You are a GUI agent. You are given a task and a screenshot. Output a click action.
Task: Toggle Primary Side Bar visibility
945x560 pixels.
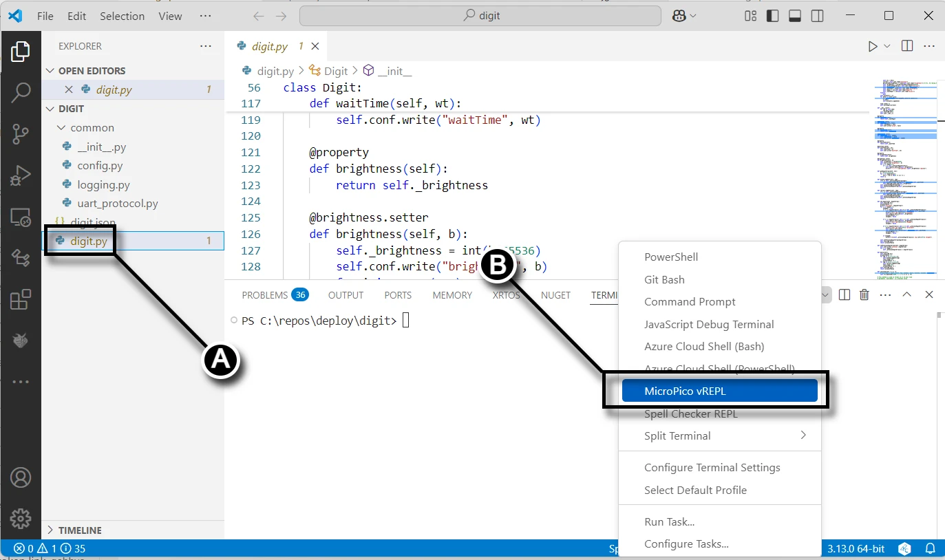pyautogui.click(x=773, y=16)
